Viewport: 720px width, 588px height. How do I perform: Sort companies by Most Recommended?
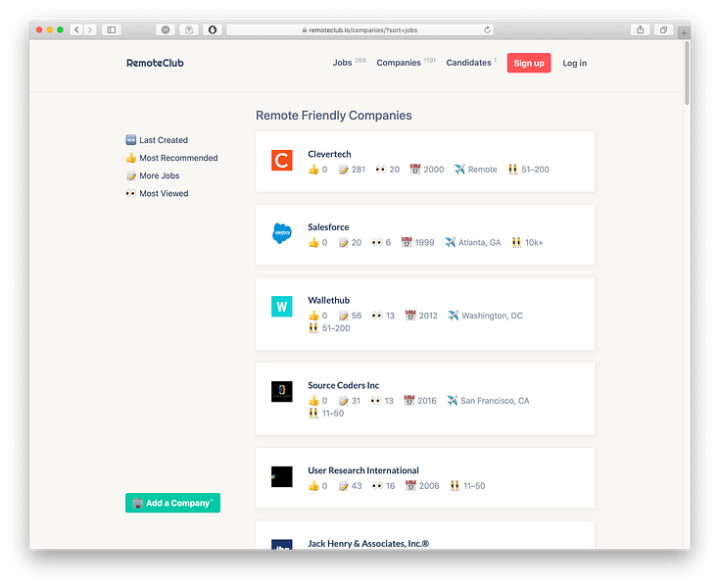171,158
